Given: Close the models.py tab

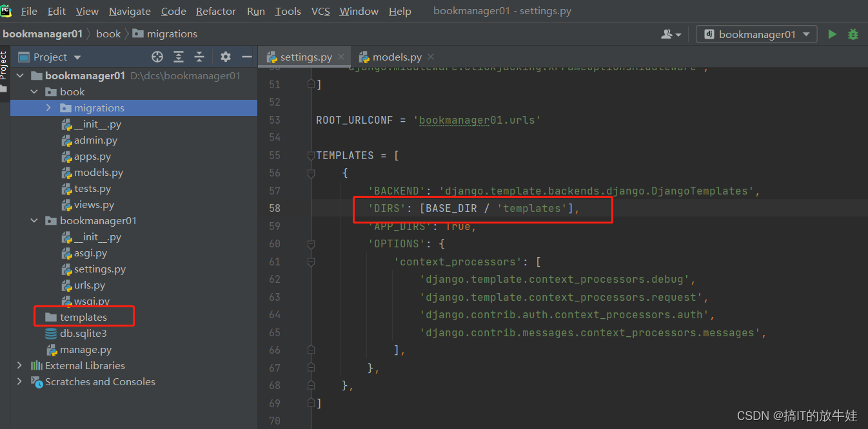Looking at the screenshot, I should [x=431, y=57].
